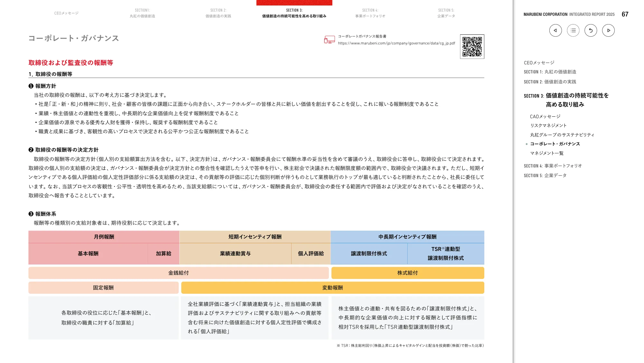Screen dimensions: 644x363
Task: Select the bullet indicator beside コーポレート・ガバナンス
Action: [x=526, y=144]
